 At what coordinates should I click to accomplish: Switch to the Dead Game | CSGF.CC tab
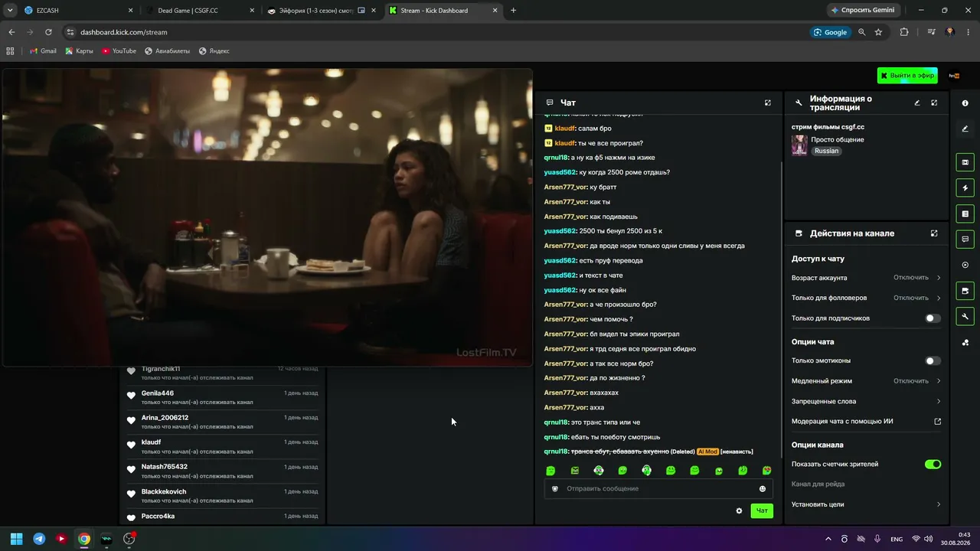point(201,11)
